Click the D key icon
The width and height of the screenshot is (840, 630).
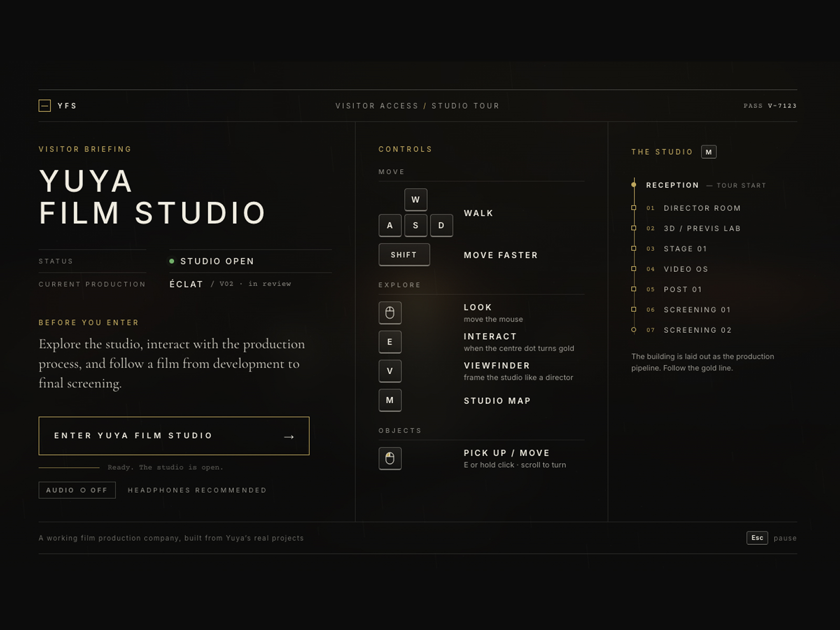pyautogui.click(x=442, y=225)
